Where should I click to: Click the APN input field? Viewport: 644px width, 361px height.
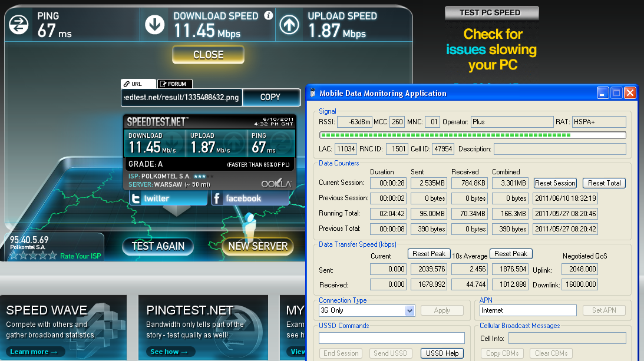click(528, 310)
